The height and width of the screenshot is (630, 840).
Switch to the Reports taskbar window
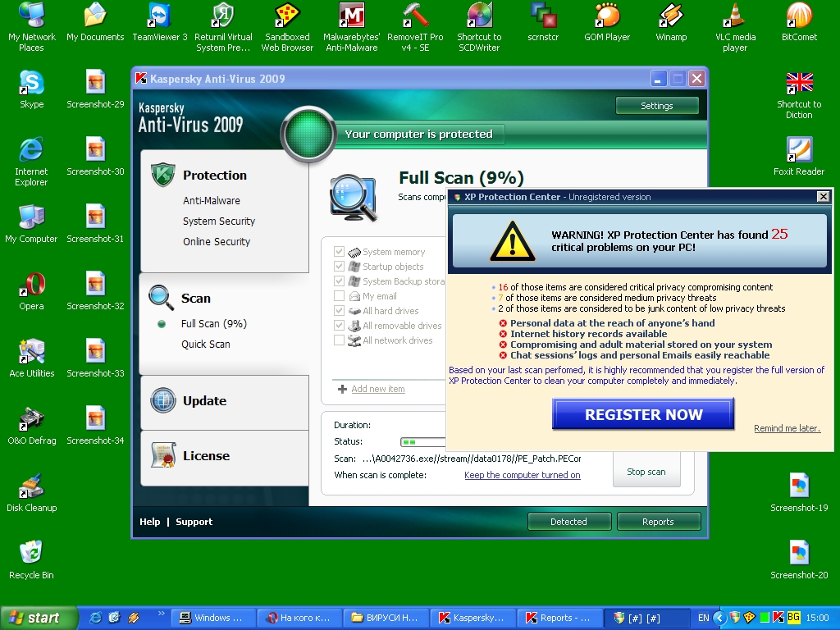click(559, 618)
